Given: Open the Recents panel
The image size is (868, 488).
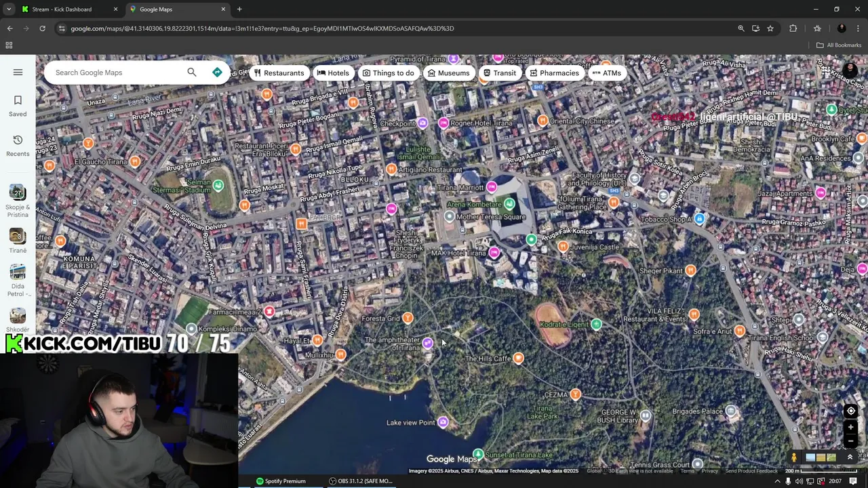Looking at the screenshot, I should click(x=18, y=146).
